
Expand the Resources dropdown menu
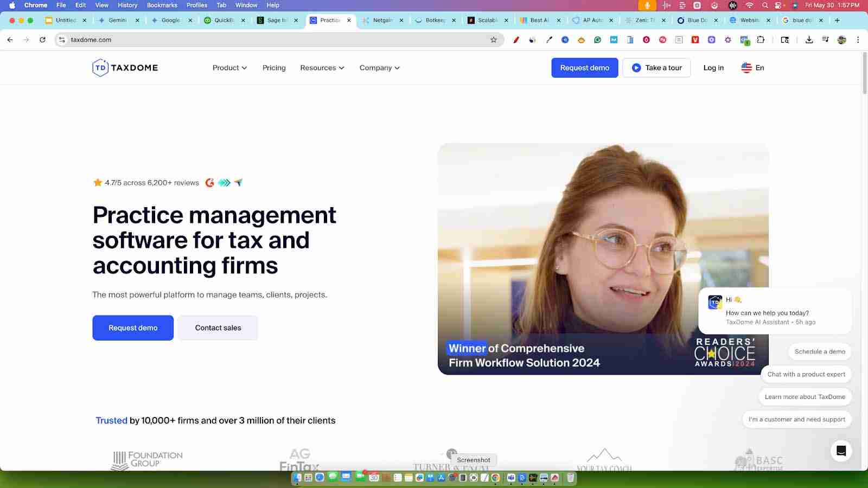pyautogui.click(x=322, y=68)
